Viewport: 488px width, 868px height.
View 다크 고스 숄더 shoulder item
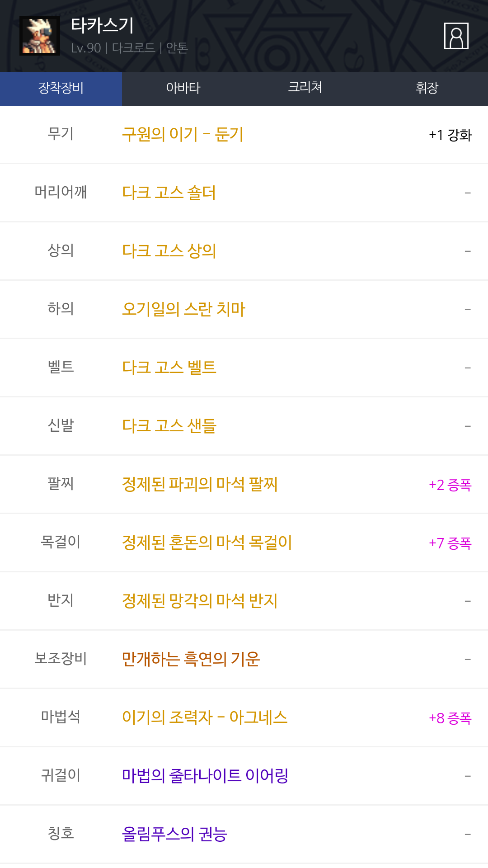click(169, 193)
